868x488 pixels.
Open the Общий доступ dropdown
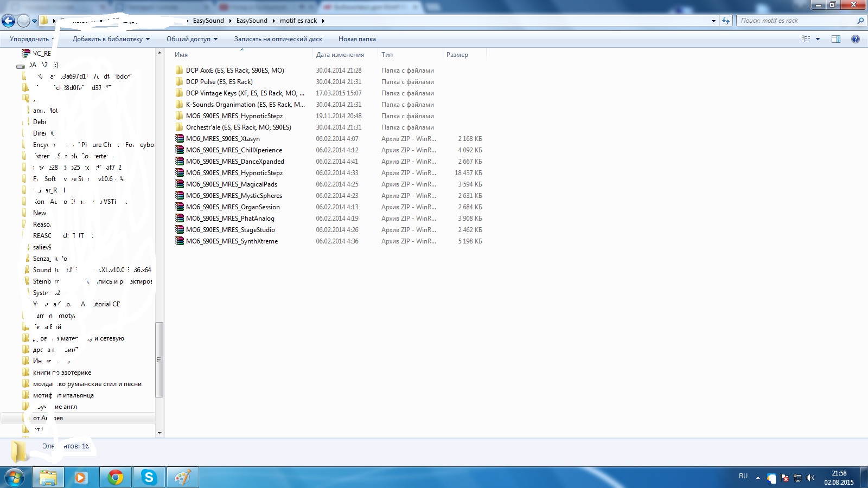[192, 39]
